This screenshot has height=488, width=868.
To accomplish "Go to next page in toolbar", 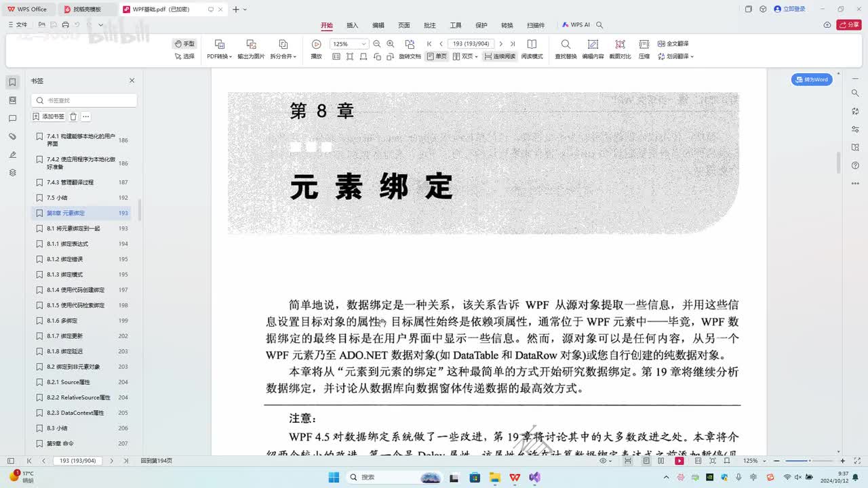I will [501, 44].
